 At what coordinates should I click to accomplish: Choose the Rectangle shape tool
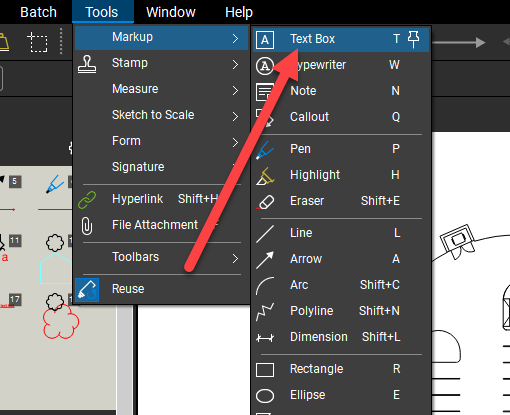[x=341, y=369]
